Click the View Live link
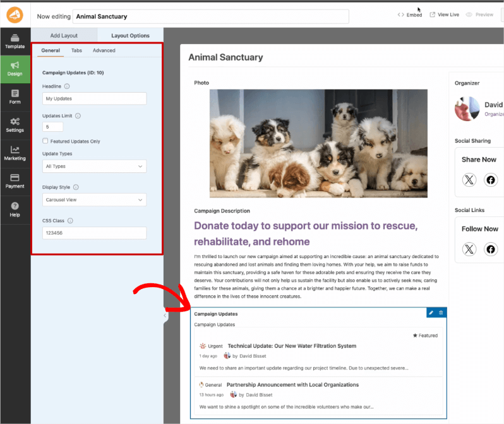Screen dimensions: 504x424 [x=445, y=15]
